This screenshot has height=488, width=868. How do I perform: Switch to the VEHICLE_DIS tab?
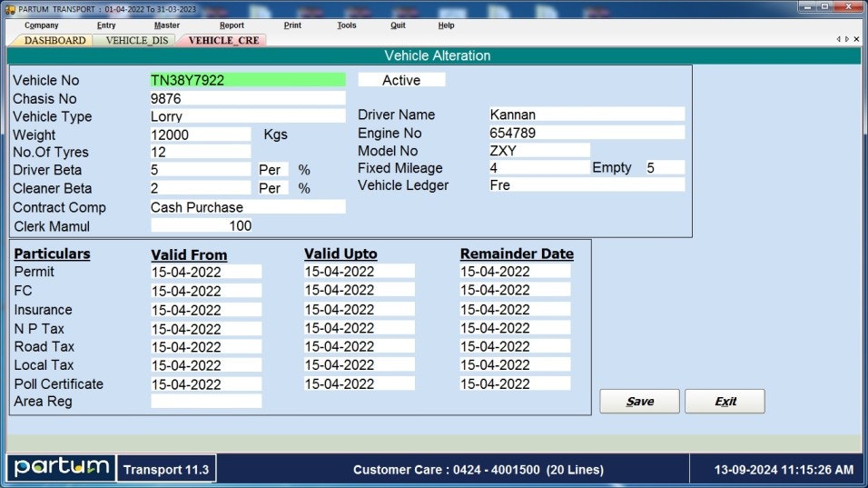[137, 40]
